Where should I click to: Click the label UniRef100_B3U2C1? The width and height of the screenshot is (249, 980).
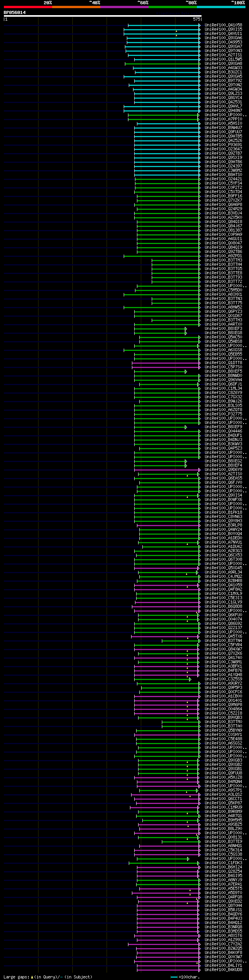223,72
